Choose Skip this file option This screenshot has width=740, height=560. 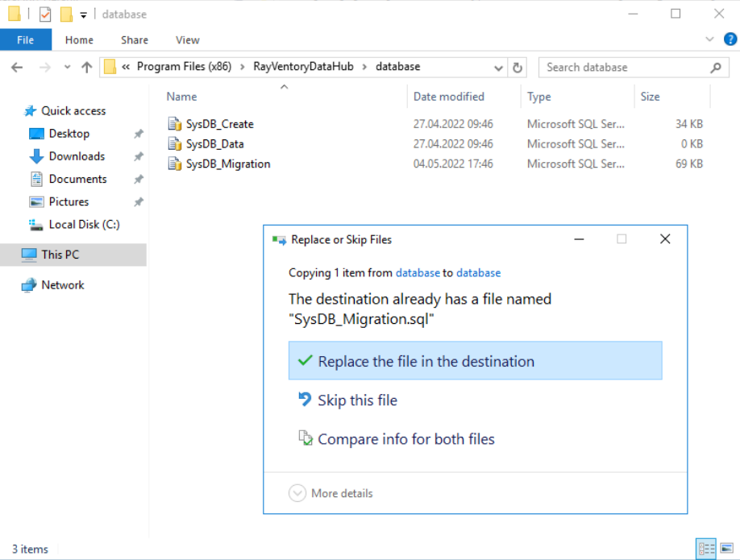pyautogui.click(x=357, y=400)
